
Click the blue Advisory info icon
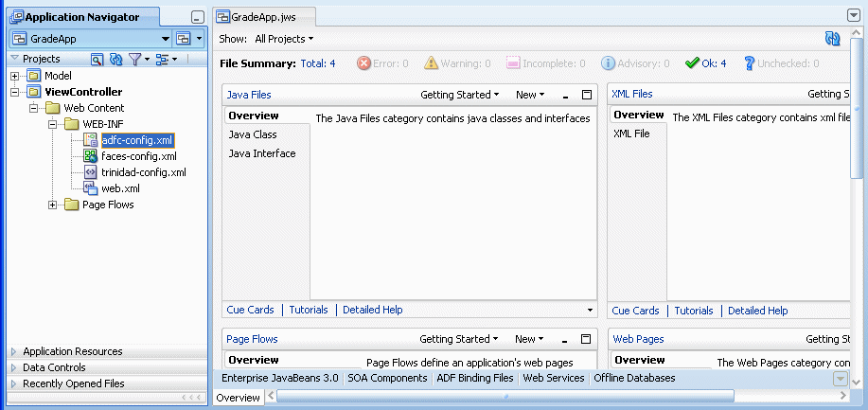(608, 63)
